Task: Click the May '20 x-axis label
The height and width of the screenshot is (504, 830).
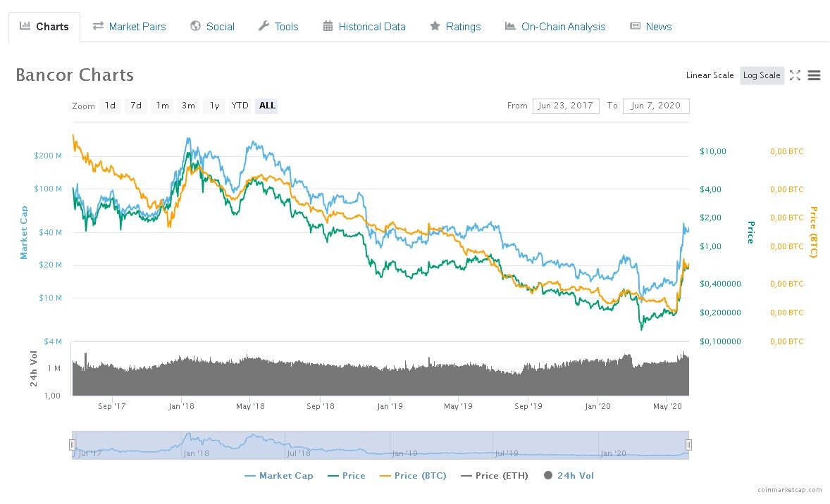Action: click(667, 406)
